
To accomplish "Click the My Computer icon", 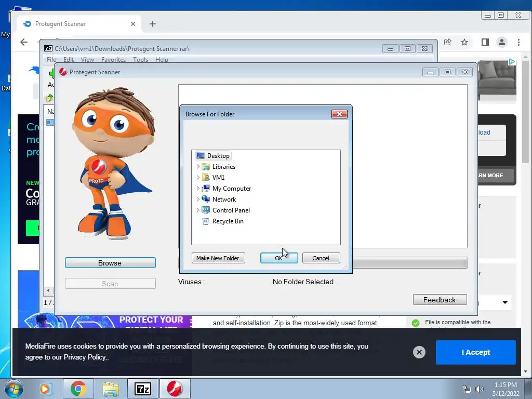I will point(206,188).
